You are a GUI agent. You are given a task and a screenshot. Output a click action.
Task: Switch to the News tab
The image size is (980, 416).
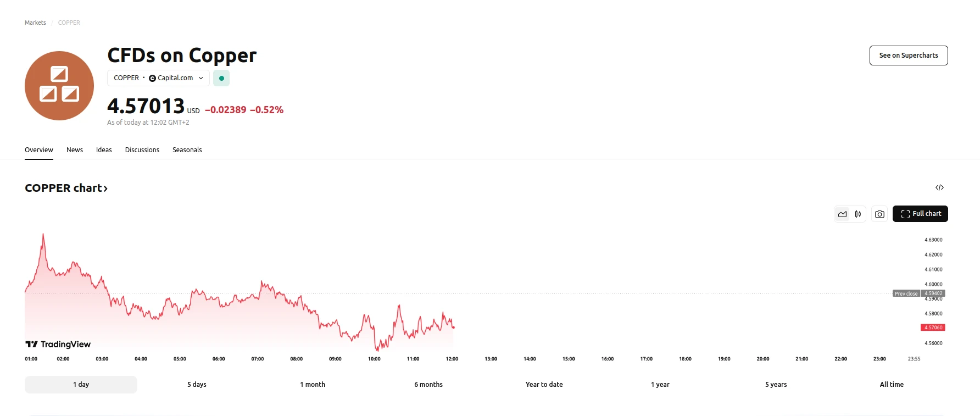pyautogui.click(x=75, y=150)
